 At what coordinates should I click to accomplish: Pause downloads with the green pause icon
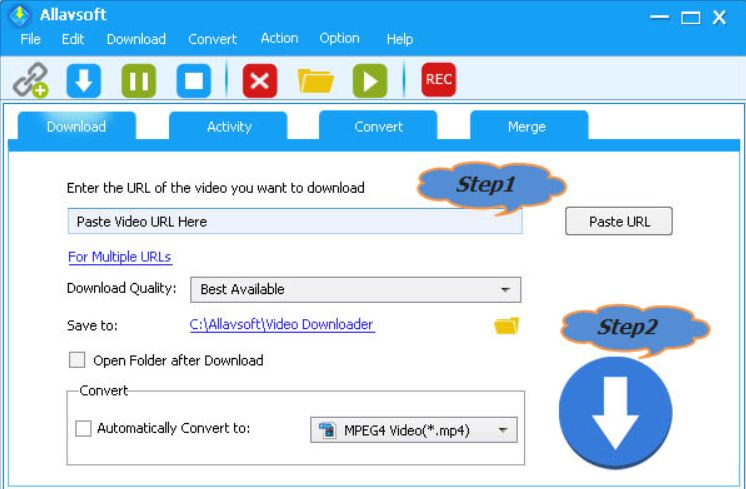tap(138, 80)
